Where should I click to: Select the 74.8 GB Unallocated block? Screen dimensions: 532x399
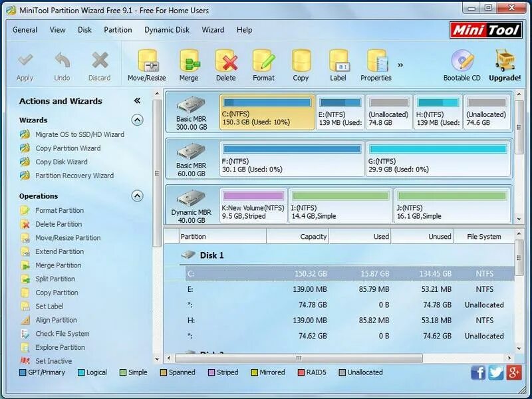click(389, 112)
